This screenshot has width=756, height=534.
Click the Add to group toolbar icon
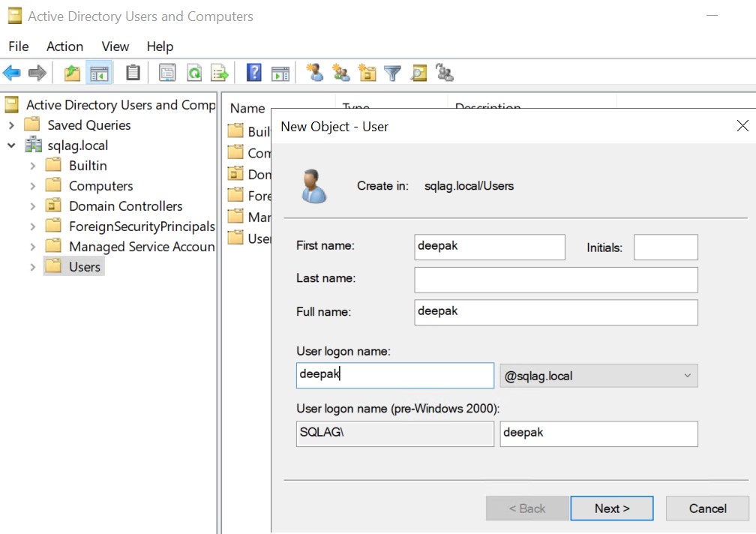(444, 73)
